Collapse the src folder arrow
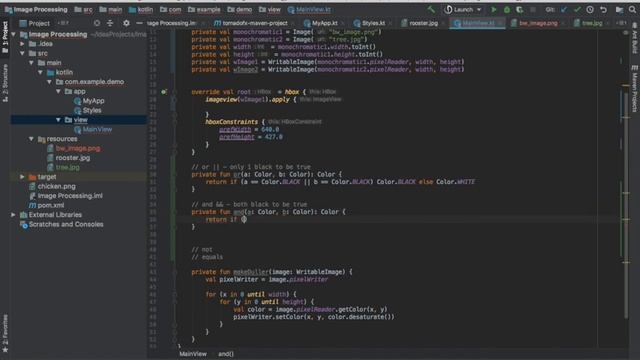Viewport: 640px width, 360px height. [22, 53]
